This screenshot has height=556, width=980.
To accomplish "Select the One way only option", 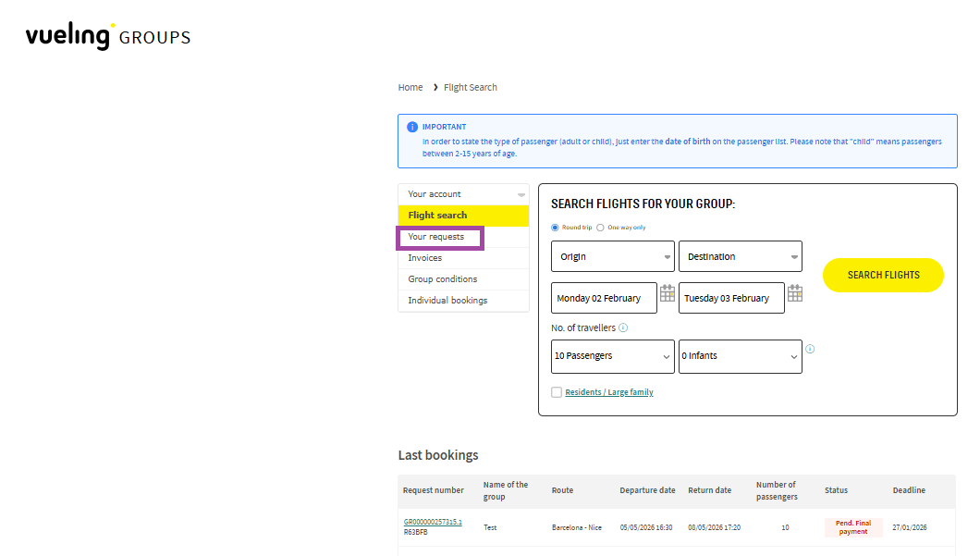I will 600,228.
